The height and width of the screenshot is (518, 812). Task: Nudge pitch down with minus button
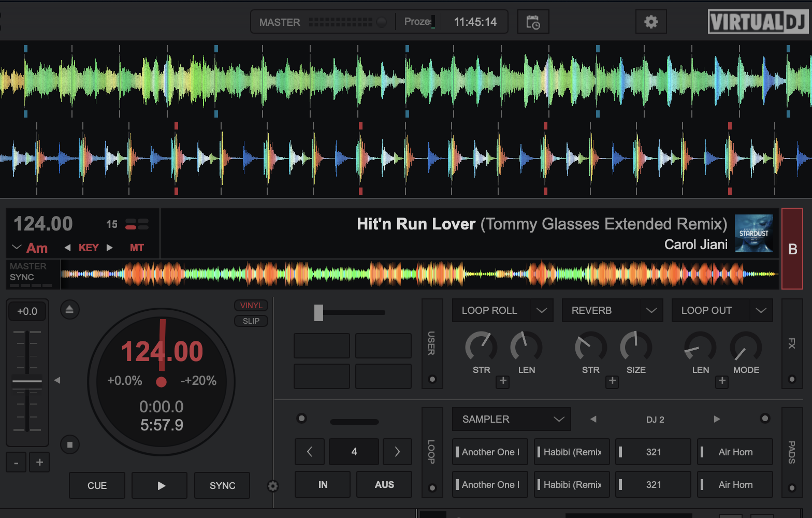[x=16, y=463]
